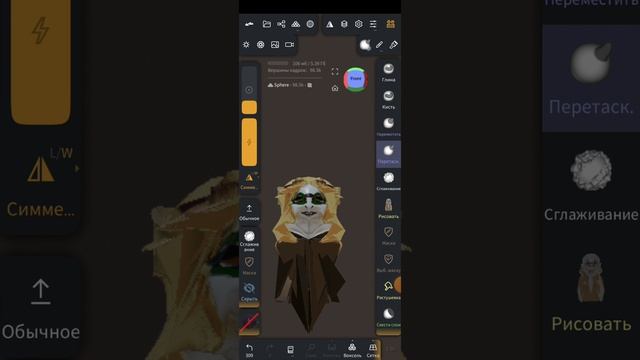Select the Рисовать paint tool
Screen dimensions: 640x360
(388, 209)
